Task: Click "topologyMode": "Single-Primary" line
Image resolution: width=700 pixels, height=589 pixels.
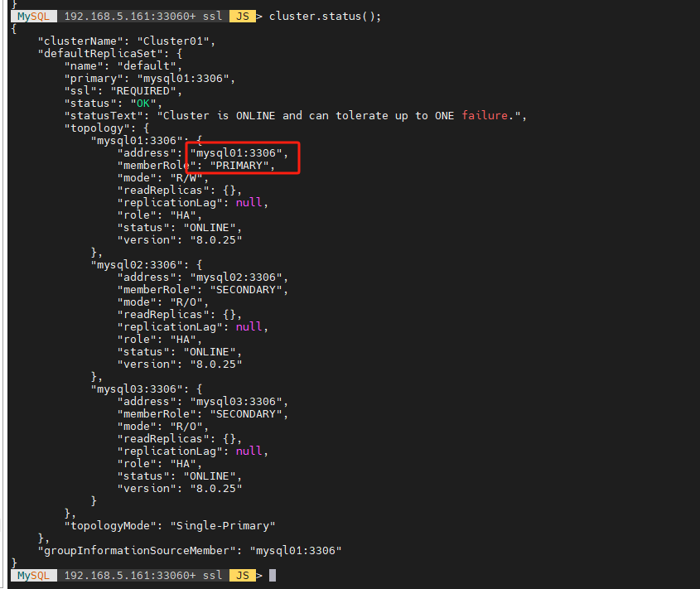Action: pos(170,525)
